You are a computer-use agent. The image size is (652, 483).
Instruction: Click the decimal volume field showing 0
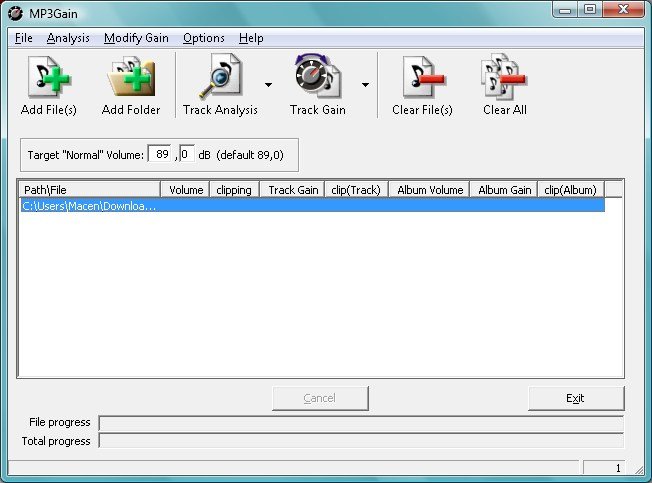tap(187, 154)
